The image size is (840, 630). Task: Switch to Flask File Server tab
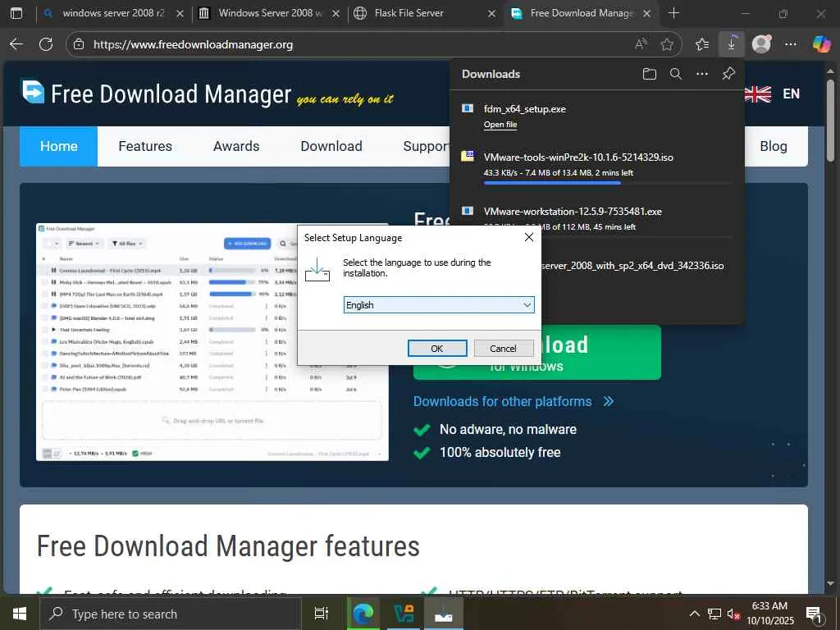point(418,13)
